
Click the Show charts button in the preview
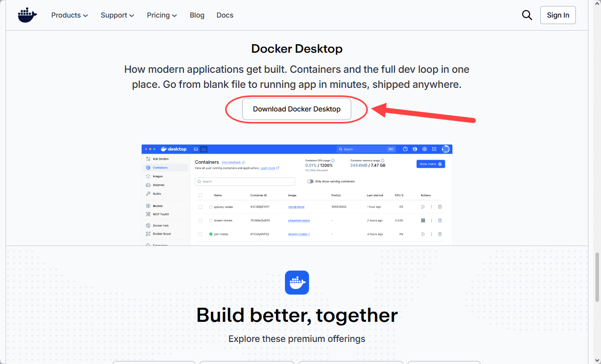[x=431, y=164]
